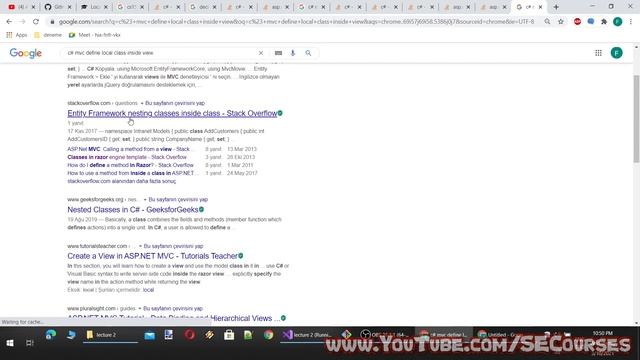Viewport: 640px width, 360px height.
Task: Click the page vertical scrollbar thumb
Action: click(x=636, y=119)
